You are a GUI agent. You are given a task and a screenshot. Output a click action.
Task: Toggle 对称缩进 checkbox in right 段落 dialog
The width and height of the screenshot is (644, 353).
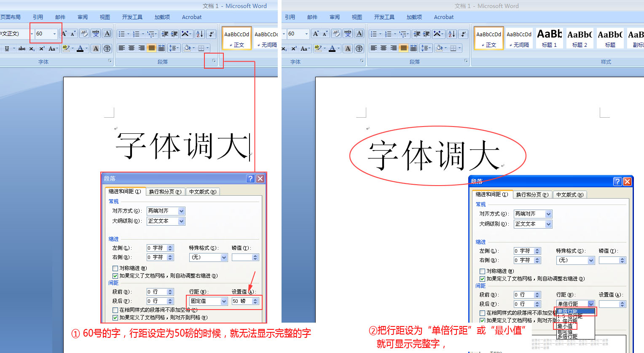coord(482,271)
